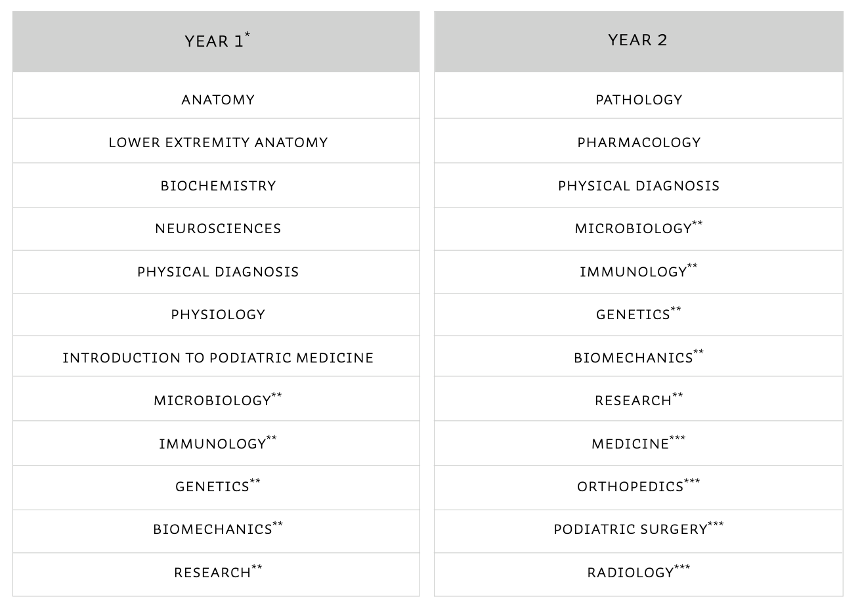Select Physical Diagnosis under Year 2
The width and height of the screenshot is (860, 616).
[x=639, y=186]
